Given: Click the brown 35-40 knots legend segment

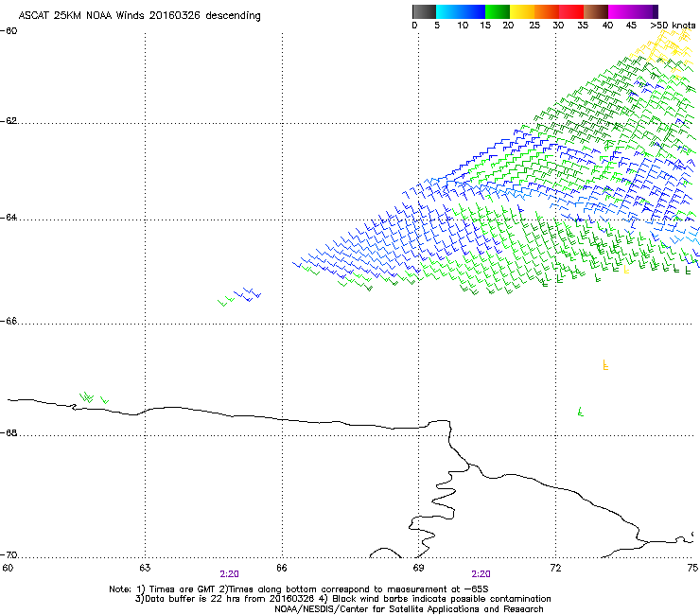Looking at the screenshot, I should pyautogui.click(x=596, y=11).
